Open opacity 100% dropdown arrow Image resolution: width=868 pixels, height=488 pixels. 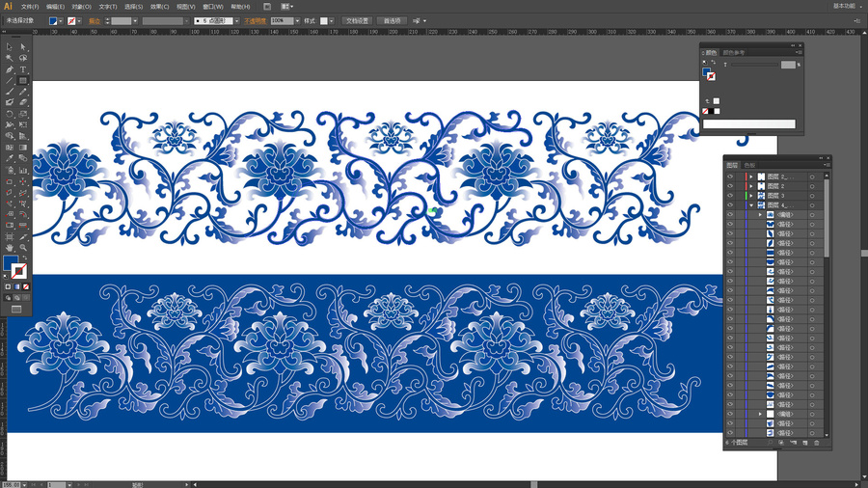(x=297, y=21)
